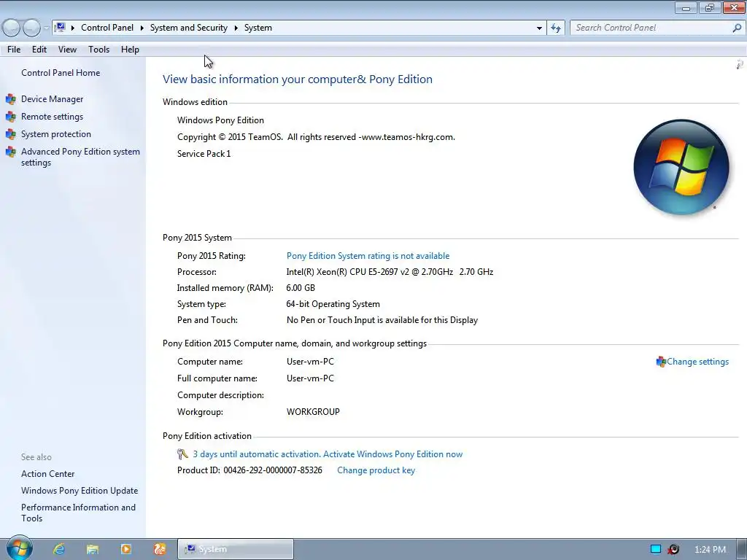Click the Forward navigation button

coord(31,28)
